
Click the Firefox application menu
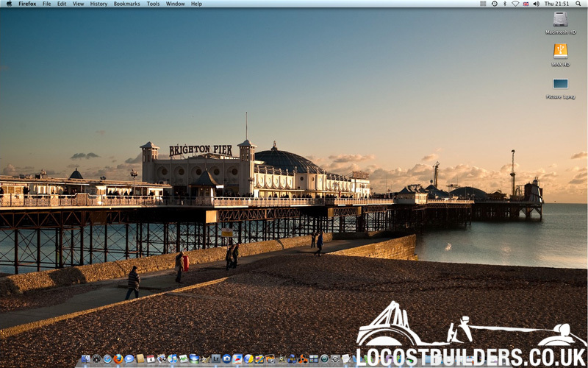tap(27, 4)
